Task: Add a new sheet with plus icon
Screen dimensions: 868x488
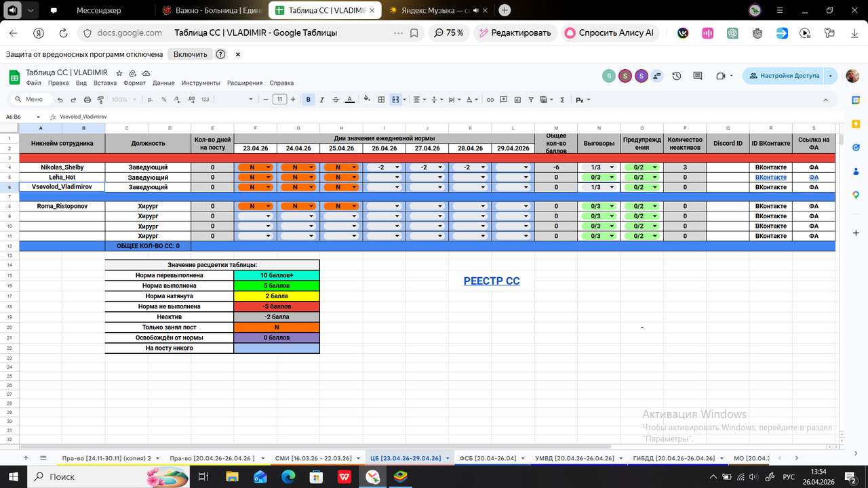Action: pos(26,458)
